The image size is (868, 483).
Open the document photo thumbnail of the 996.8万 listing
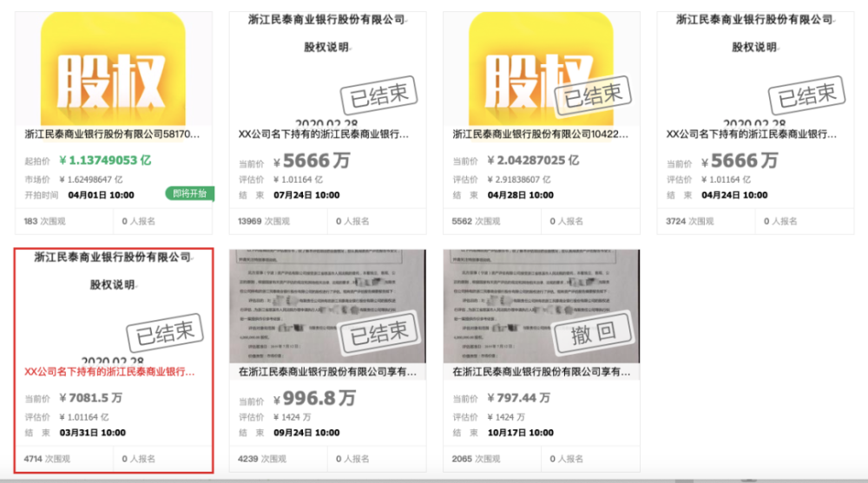(328, 306)
